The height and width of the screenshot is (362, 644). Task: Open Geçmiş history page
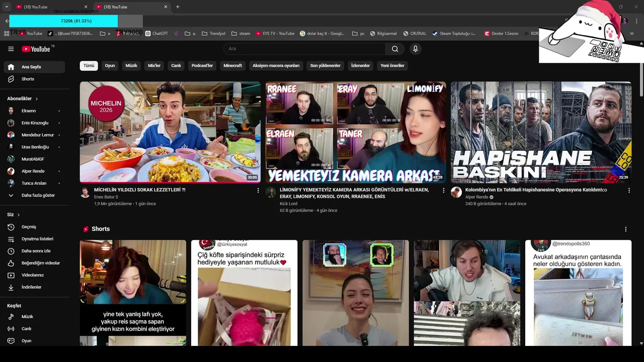pyautogui.click(x=34, y=227)
